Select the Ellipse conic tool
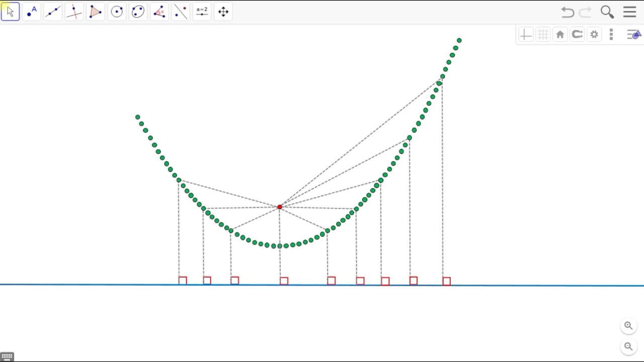The width and height of the screenshot is (644, 362). point(138,12)
